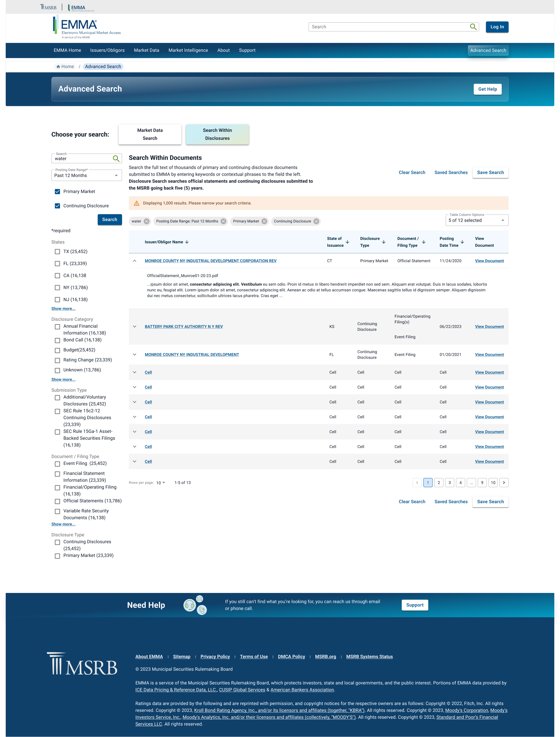The height and width of the screenshot is (737, 560).
Task: Sort by Issuer/Obligor Name arrow
Action: tap(187, 242)
